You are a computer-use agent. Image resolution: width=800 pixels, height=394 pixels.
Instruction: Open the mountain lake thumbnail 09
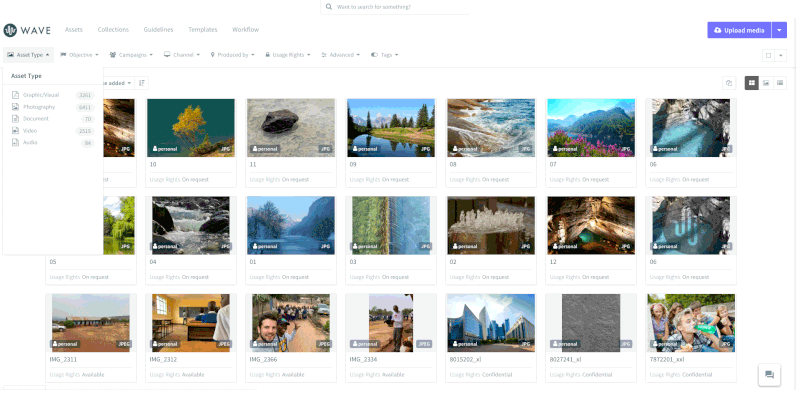click(x=390, y=128)
